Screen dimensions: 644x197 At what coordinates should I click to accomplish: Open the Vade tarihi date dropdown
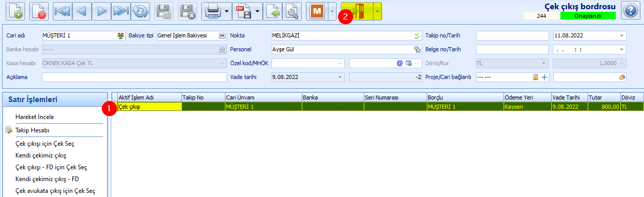tap(340, 77)
